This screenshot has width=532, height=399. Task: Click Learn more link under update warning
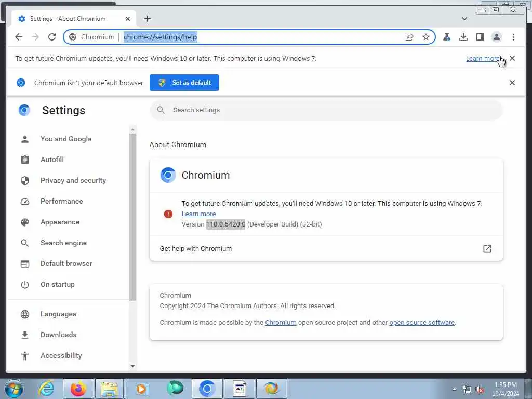198,214
